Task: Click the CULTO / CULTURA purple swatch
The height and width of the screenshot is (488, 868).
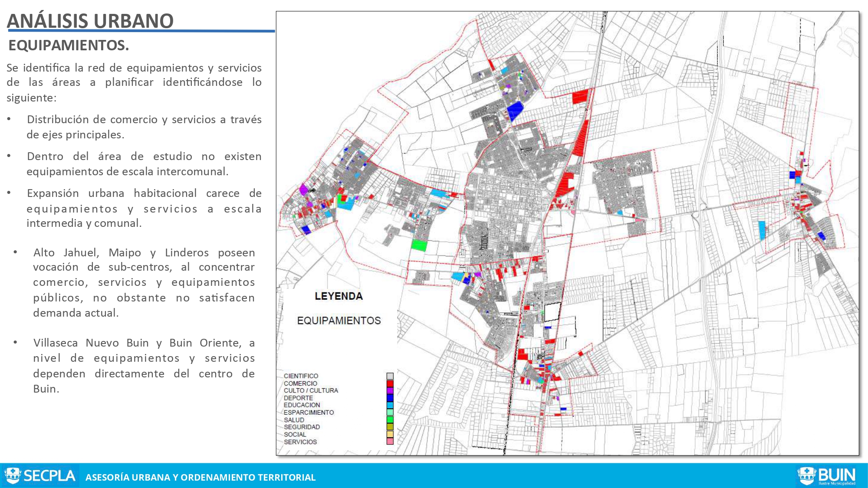Action: pos(390,390)
